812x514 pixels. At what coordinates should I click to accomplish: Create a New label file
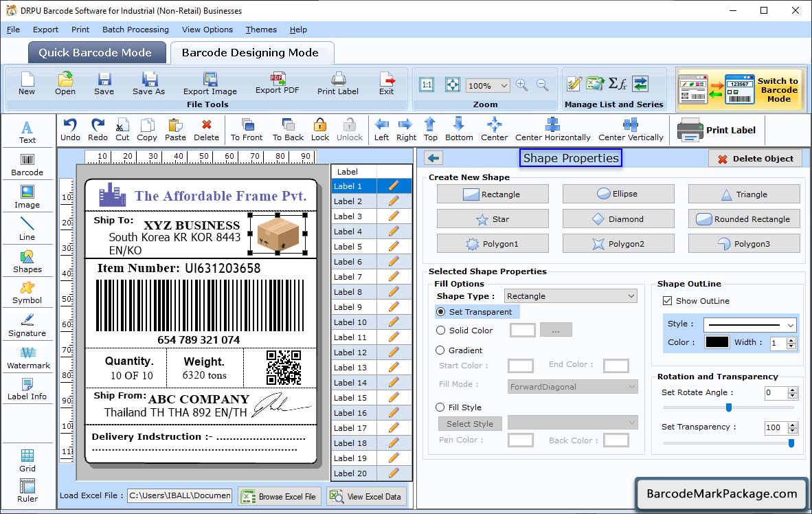point(27,83)
